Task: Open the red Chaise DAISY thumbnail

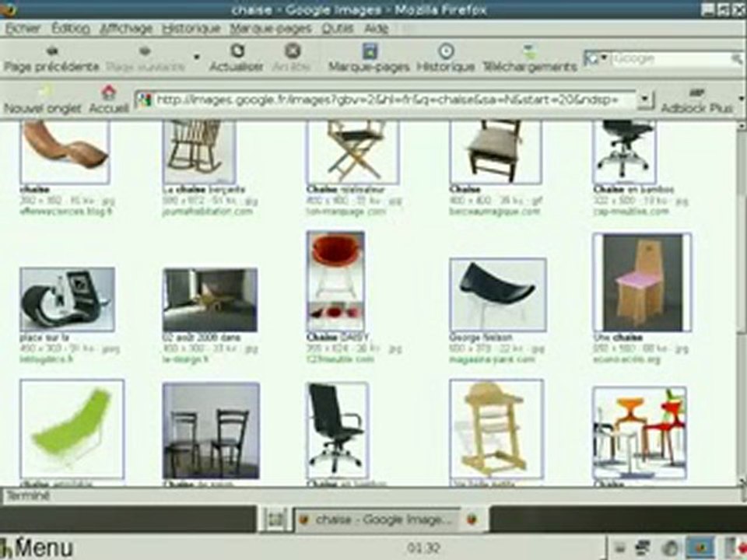Action: (336, 282)
